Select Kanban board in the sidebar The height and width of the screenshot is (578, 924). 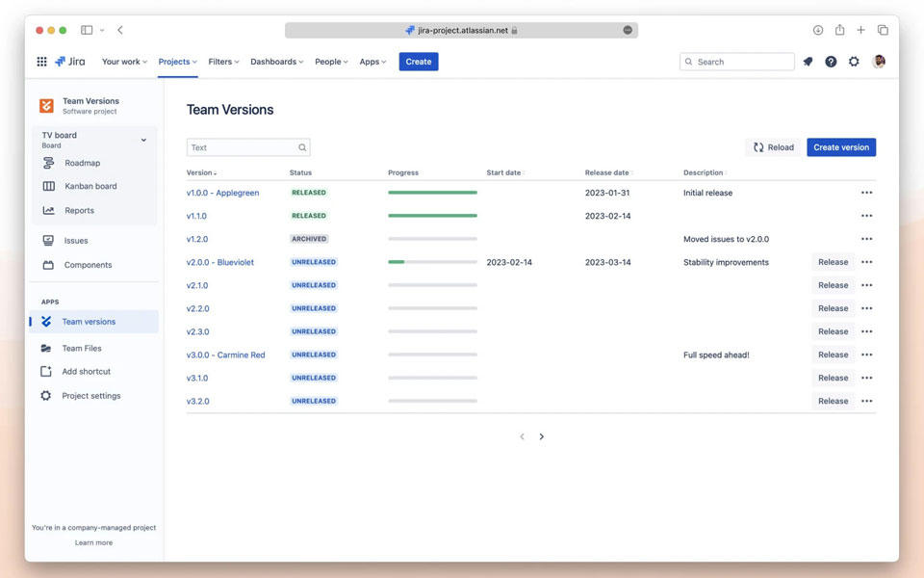[x=90, y=186]
